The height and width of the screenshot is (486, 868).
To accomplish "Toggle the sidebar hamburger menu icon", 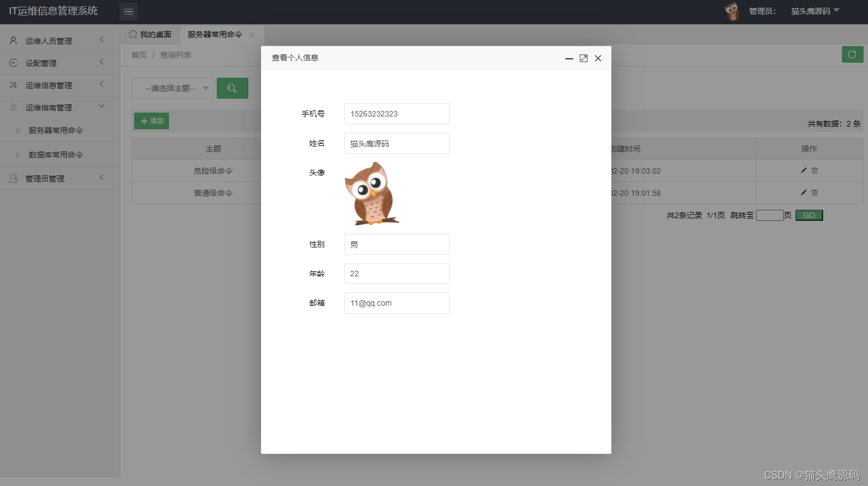I will coord(129,12).
